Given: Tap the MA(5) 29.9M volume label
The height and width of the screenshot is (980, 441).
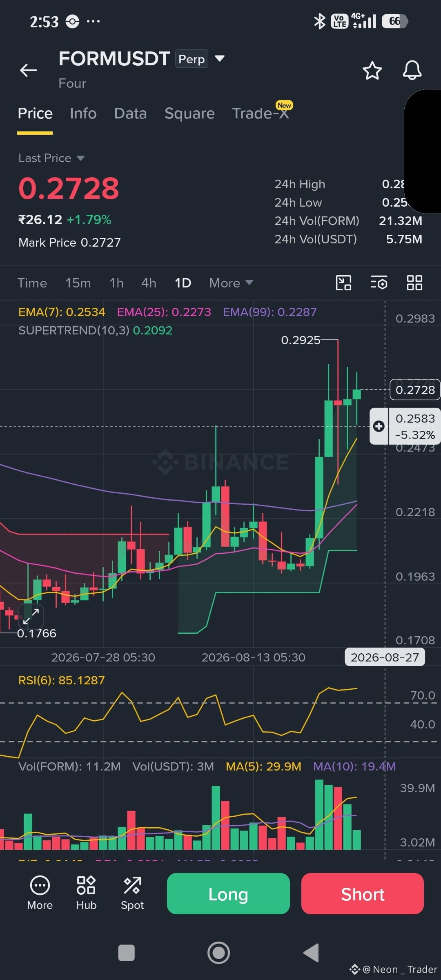Looking at the screenshot, I should point(263,766).
